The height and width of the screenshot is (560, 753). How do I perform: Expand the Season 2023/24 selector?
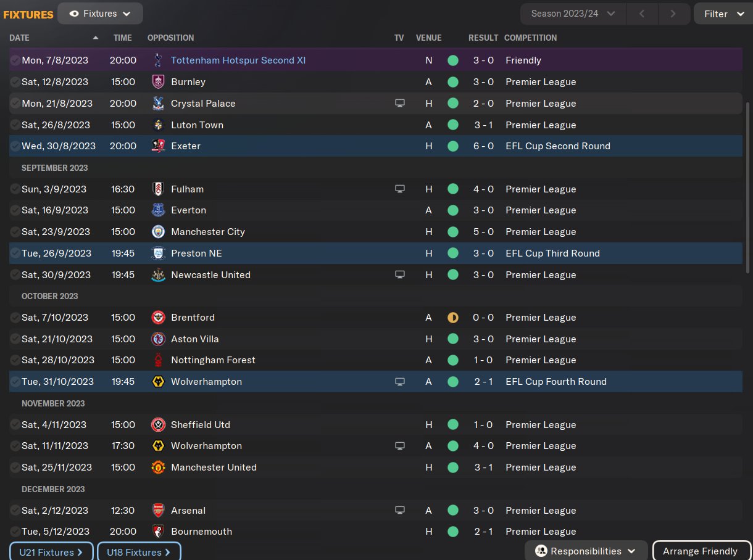(x=573, y=14)
